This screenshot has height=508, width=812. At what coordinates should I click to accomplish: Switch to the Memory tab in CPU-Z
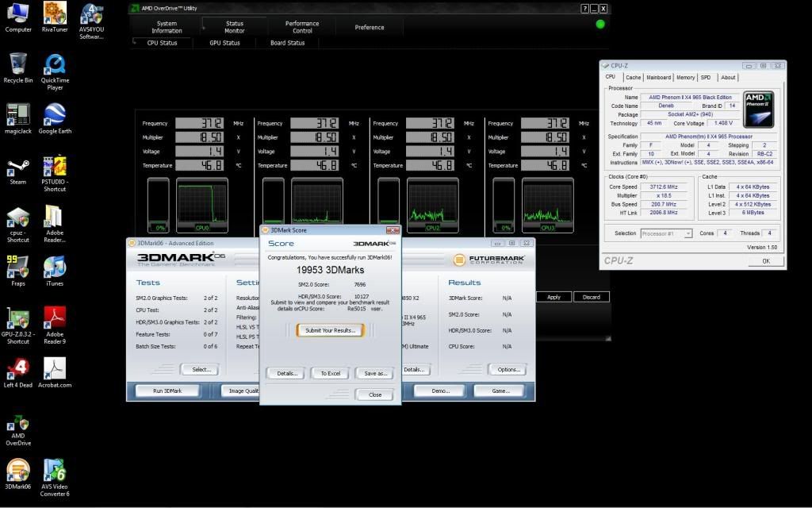pos(686,77)
